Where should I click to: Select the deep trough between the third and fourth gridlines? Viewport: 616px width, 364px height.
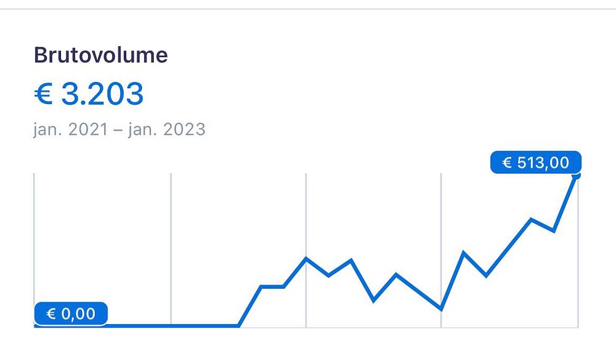[373, 301]
